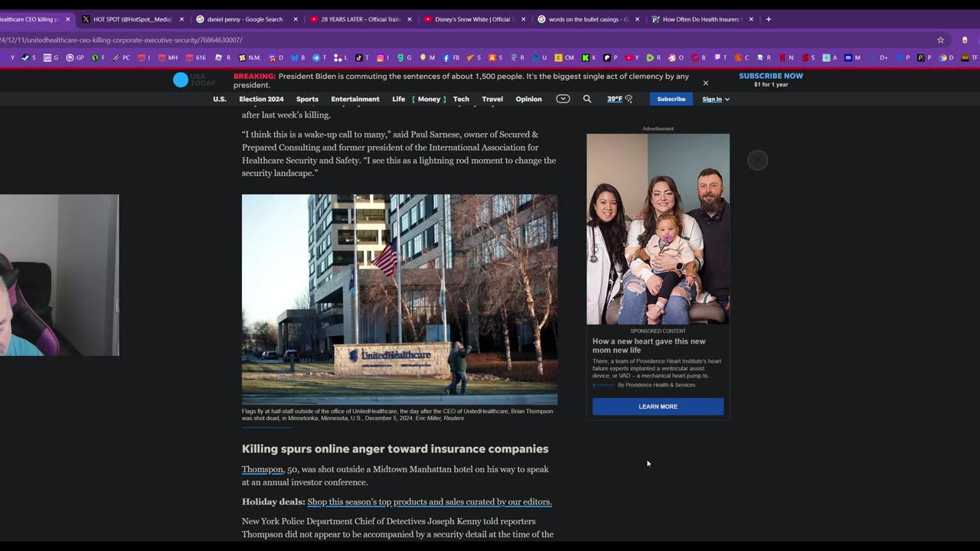Click 'By Providence Health & Services' text
The height and width of the screenshot is (551, 980).
coord(656,385)
